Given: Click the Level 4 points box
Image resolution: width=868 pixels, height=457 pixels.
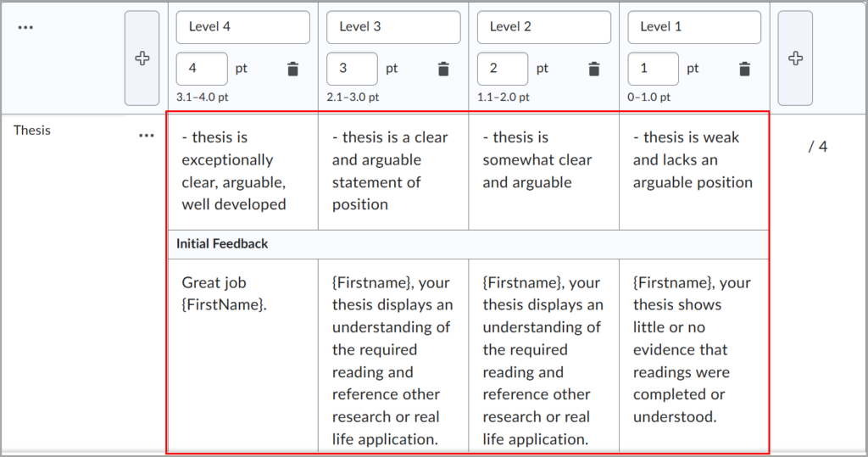Looking at the screenshot, I should point(202,69).
